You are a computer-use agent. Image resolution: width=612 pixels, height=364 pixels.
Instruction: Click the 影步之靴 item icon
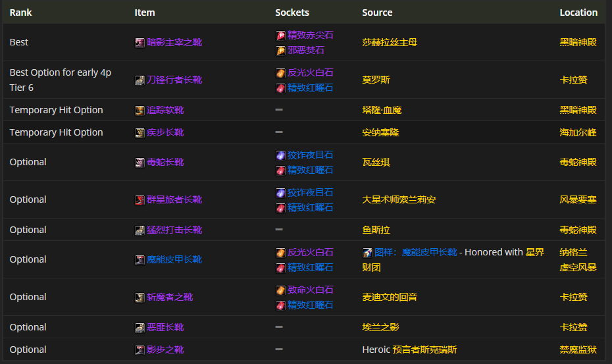(140, 350)
